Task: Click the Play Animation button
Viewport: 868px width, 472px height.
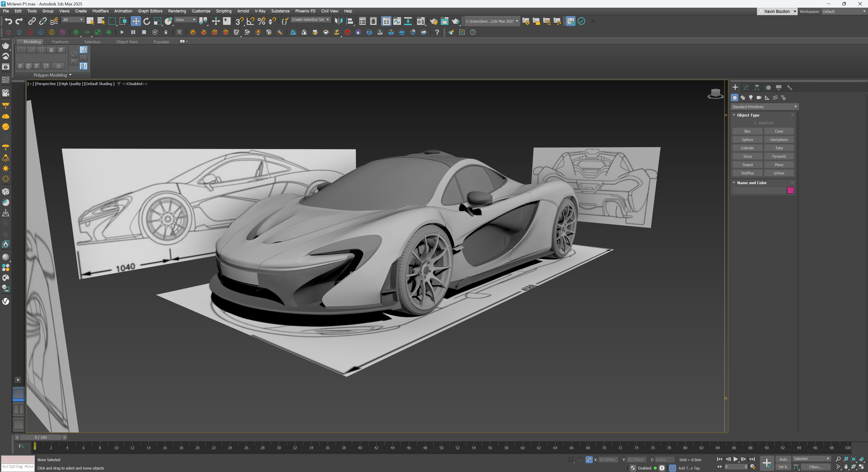Action: pos(735,459)
